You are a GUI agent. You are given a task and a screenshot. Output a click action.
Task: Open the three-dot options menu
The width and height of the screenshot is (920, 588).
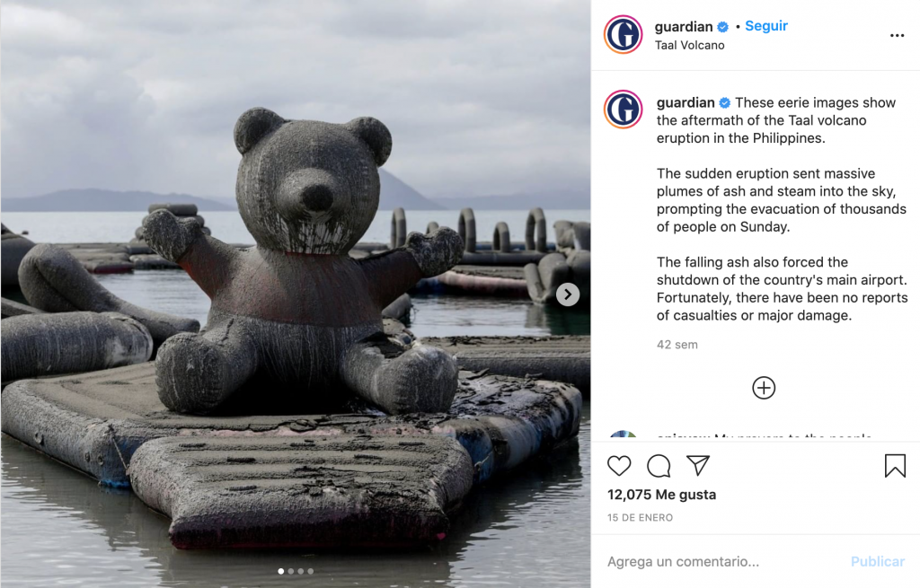click(x=897, y=36)
